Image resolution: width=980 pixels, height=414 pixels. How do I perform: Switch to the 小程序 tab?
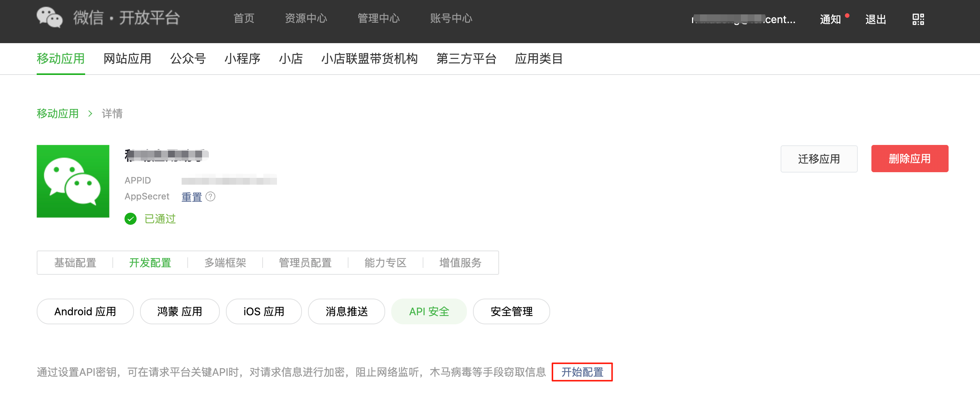click(242, 59)
